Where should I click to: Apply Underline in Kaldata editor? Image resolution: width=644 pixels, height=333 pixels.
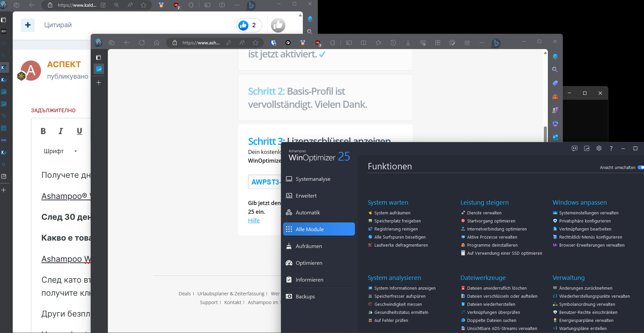(x=79, y=131)
